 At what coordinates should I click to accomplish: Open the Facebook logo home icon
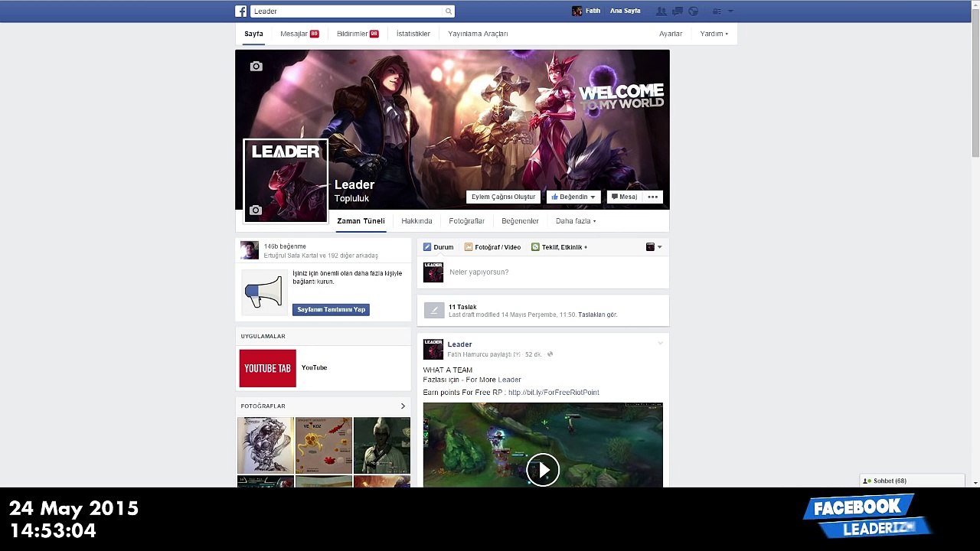pyautogui.click(x=240, y=11)
